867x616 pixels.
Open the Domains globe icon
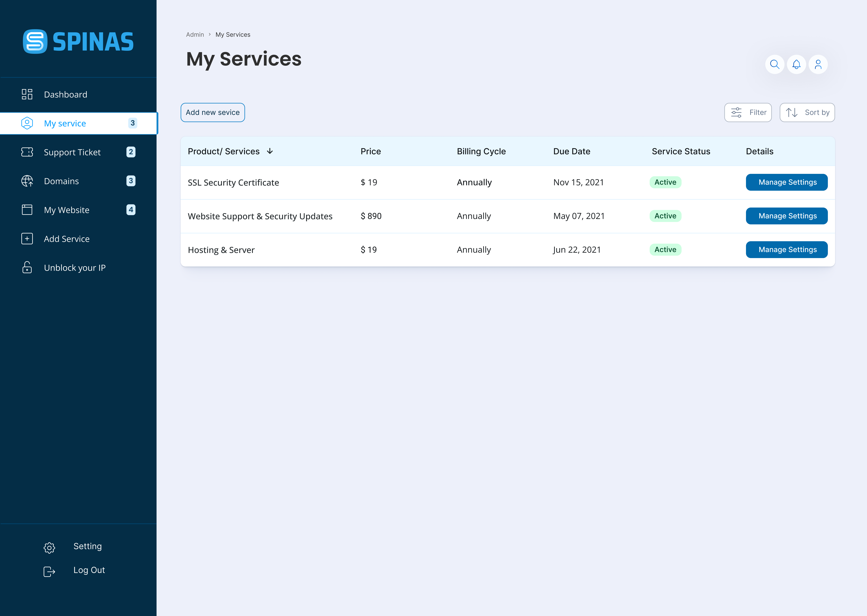coord(27,181)
